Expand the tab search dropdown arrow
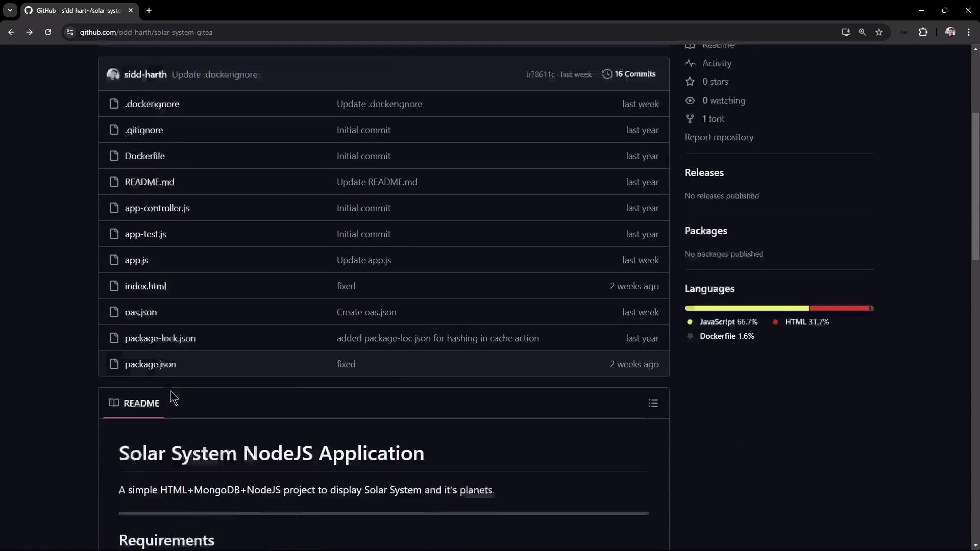The height and width of the screenshot is (551, 980). click(10, 10)
